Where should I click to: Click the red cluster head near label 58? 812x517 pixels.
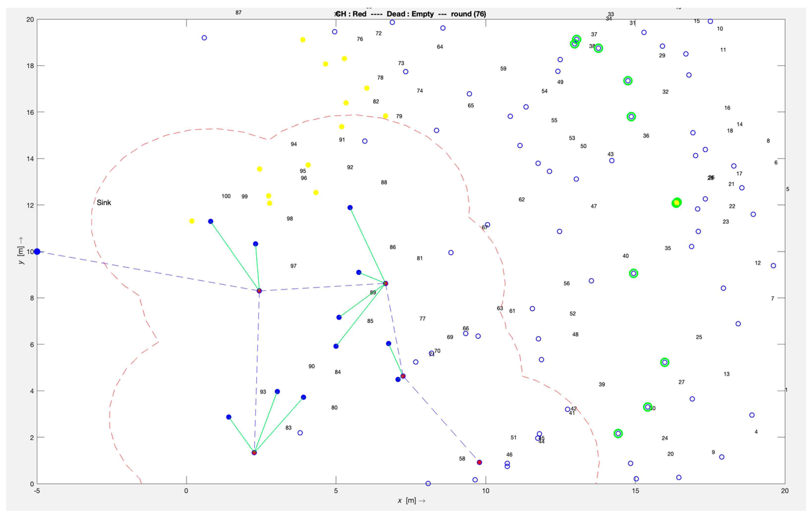click(x=479, y=462)
